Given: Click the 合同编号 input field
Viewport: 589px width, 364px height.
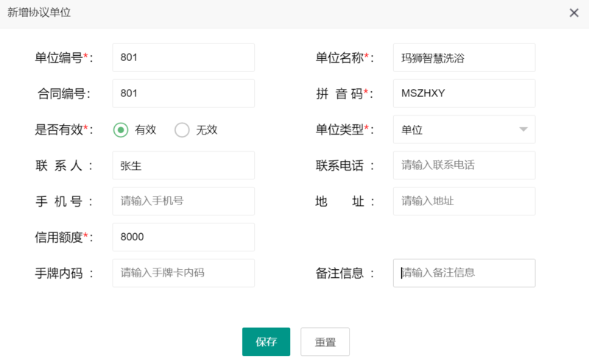Looking at the screenshot, I should click(x=183, y=93).
